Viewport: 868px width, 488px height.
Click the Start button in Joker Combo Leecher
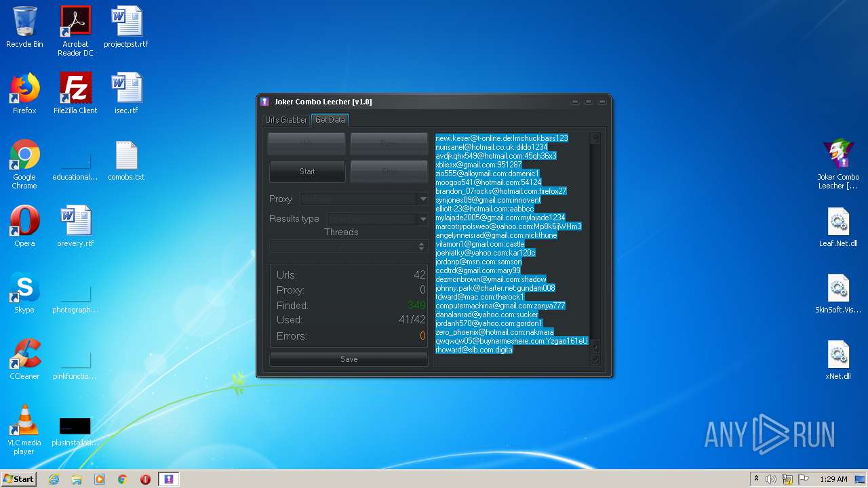(307, 171)
